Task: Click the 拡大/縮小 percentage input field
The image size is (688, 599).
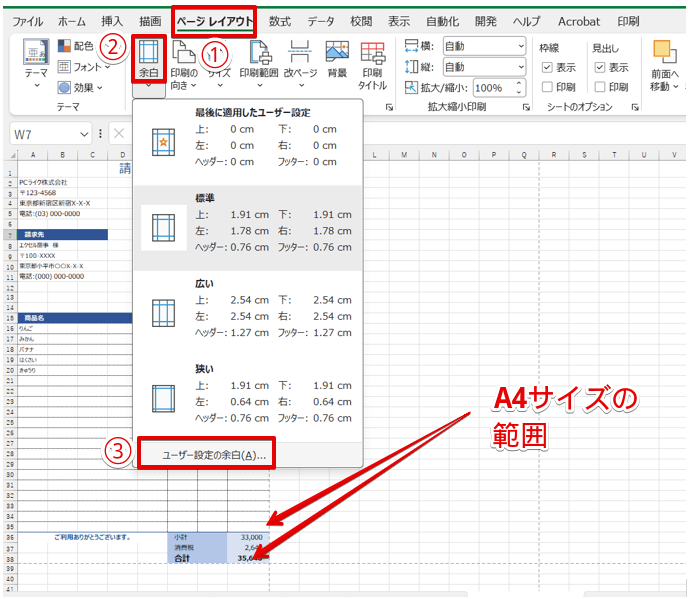Action: (x=494, y=88)
